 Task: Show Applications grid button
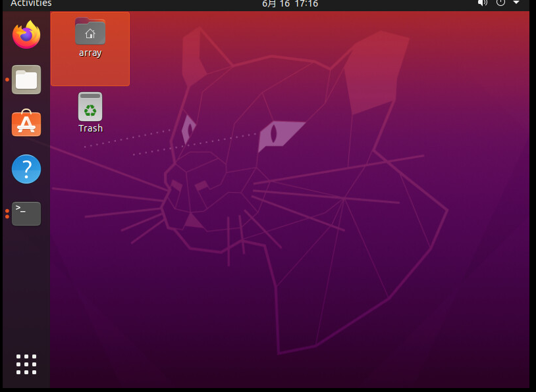(x=26, y=364)
